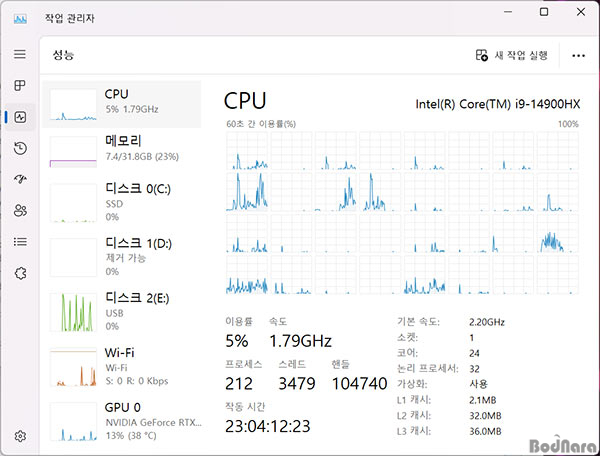The width and height of the screenshot is (600, 456).
Task: Click the Run new task button
Action: point(512,55)
